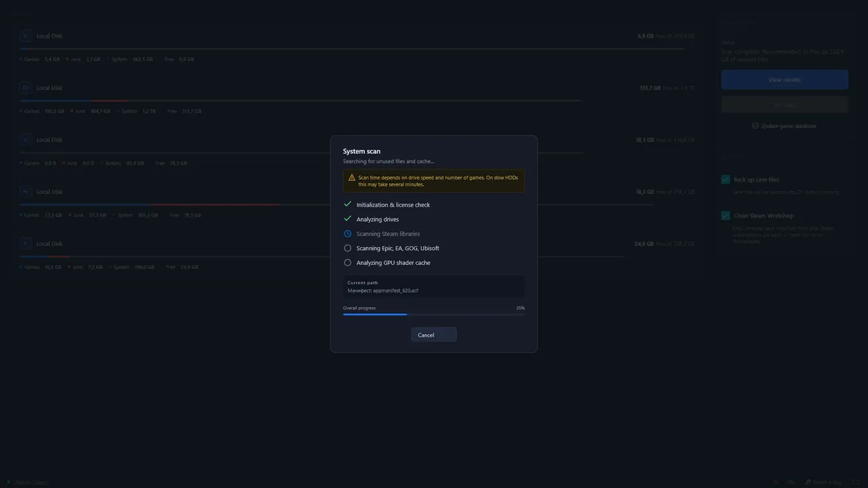Click the System scan dialog title
This screenshot has width=868, height=488.
tap(361, 151)
